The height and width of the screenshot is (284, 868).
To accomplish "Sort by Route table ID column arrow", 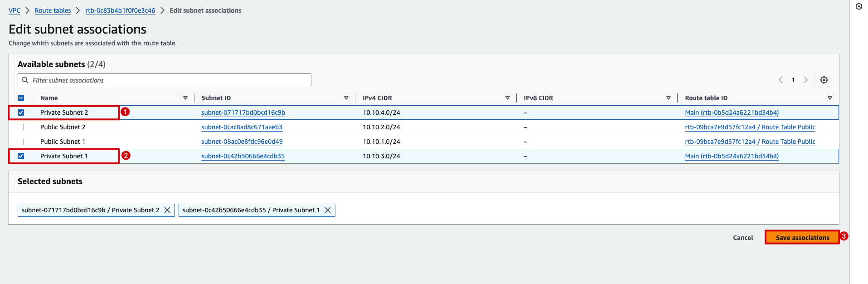I will click(x=829, y=98).
